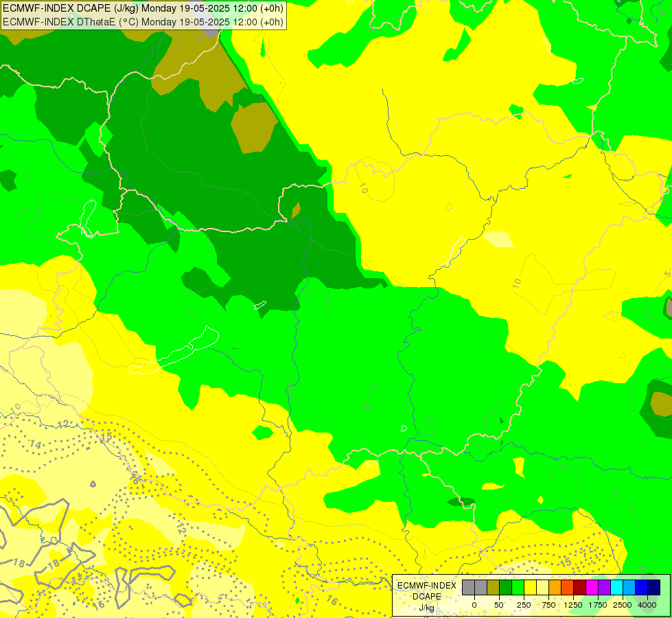The width and height of the screenshot is (672, 618).
Task: Pick the purple legend swatch
Action: (604, 588)
